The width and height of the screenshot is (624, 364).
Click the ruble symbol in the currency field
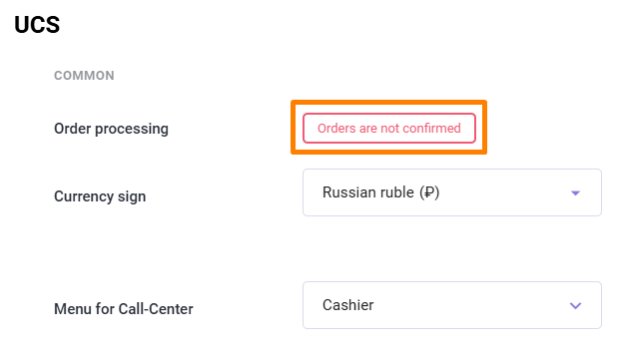[429, 192]
